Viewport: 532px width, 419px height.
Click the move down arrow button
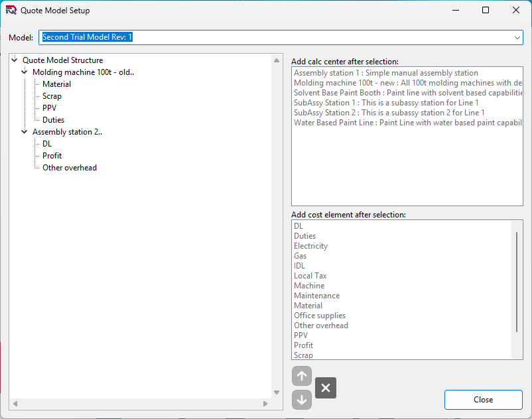pyautogui.click(x=302, y=400)
